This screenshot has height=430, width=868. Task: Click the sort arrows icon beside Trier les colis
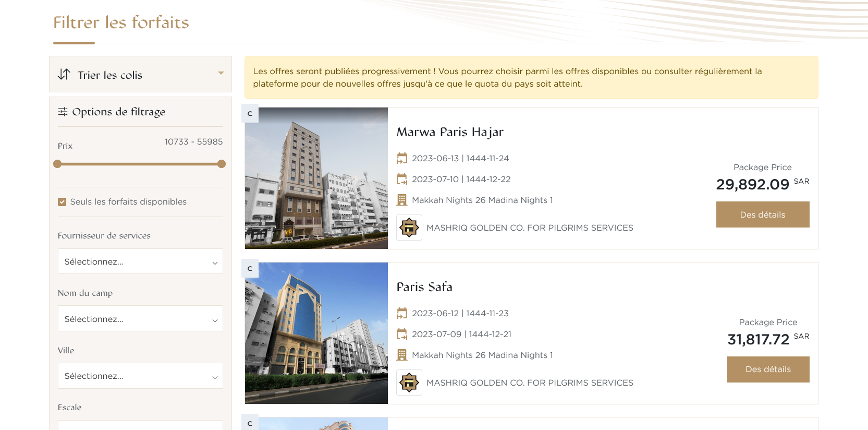point(64,74)
